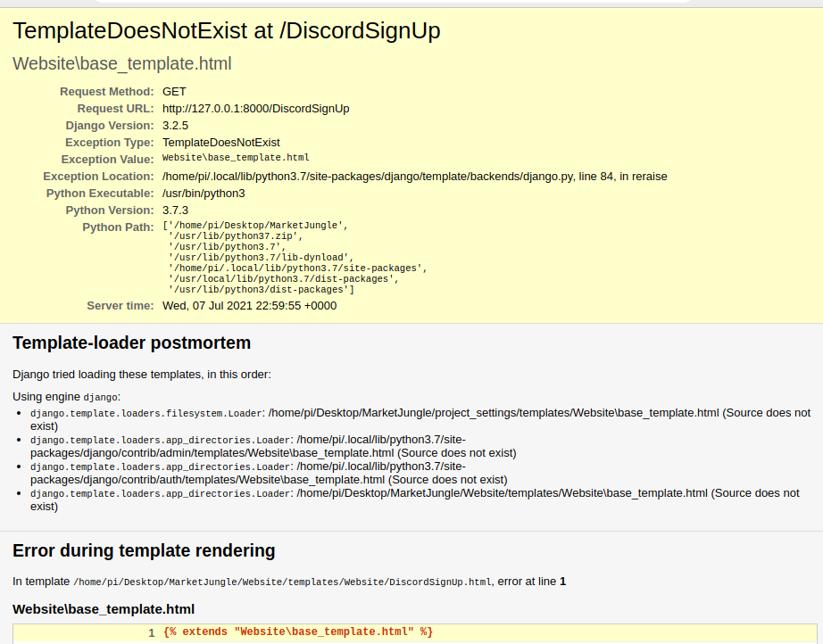Click the 'Exception Type:' label

tap(109, 143)
